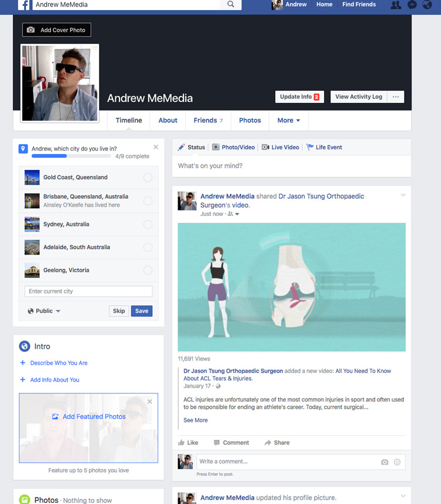Open Andrew profile name in top bar
Screen dimensions: 441x504
[x=296, y=5]
